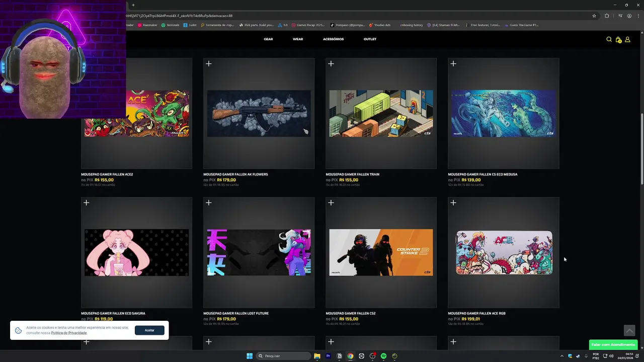Click Falar com Atendimento chat button

pyautogui.click(x=613, y=345)
